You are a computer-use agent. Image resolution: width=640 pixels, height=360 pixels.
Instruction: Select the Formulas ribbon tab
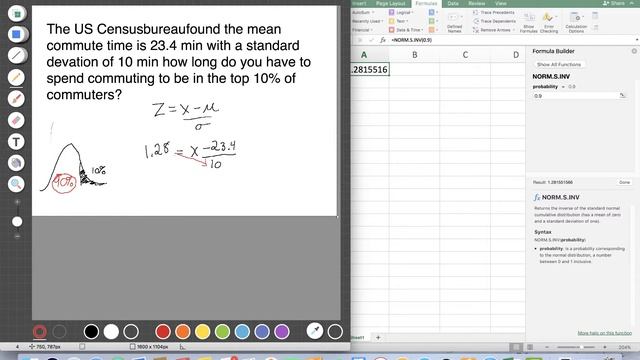pos(426,3)
